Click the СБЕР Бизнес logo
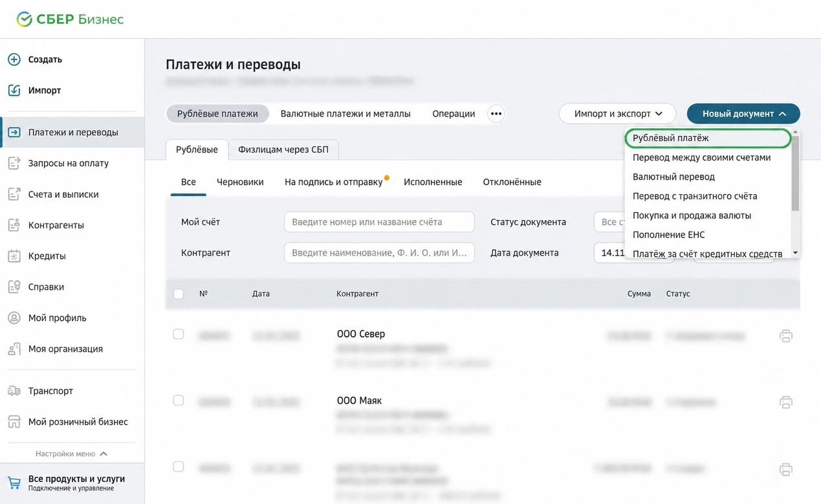Image resolution: width=821 pixels, height=504 pixels. [70, 19]
